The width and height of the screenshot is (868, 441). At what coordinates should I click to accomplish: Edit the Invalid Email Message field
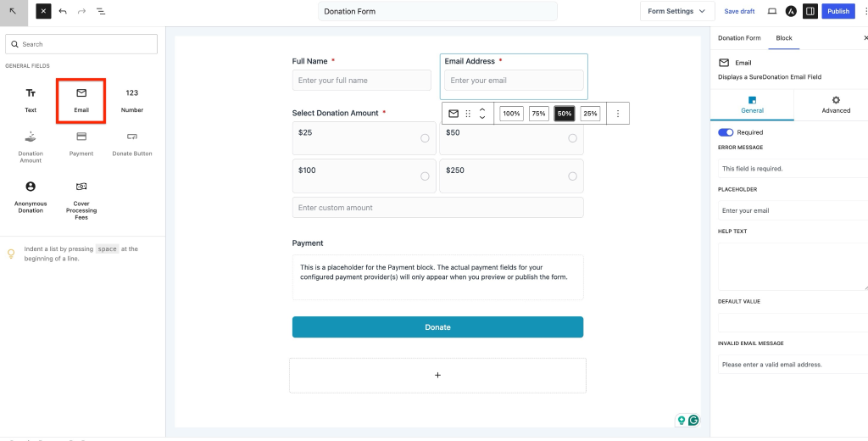[x=793, y=365]
